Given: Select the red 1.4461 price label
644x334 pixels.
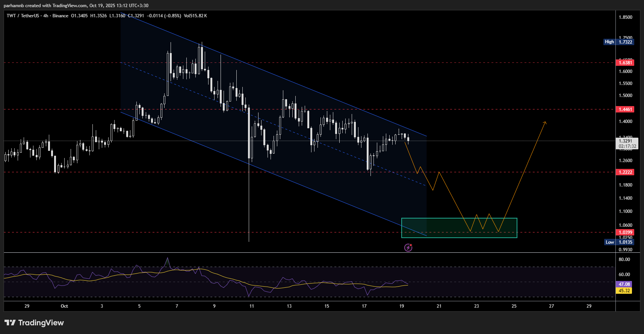Looking at the screenshot, I should 625,109.
